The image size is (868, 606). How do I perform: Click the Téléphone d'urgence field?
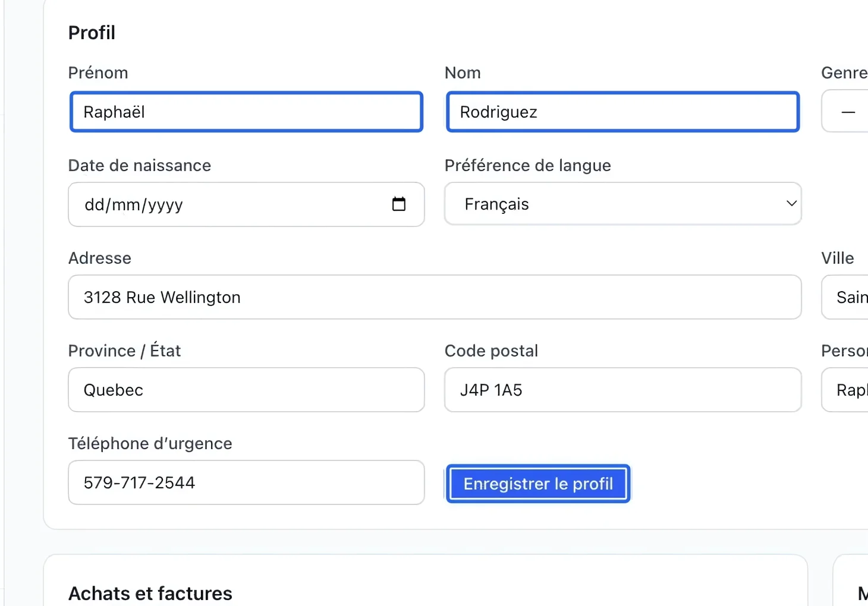tap(246, 482)
